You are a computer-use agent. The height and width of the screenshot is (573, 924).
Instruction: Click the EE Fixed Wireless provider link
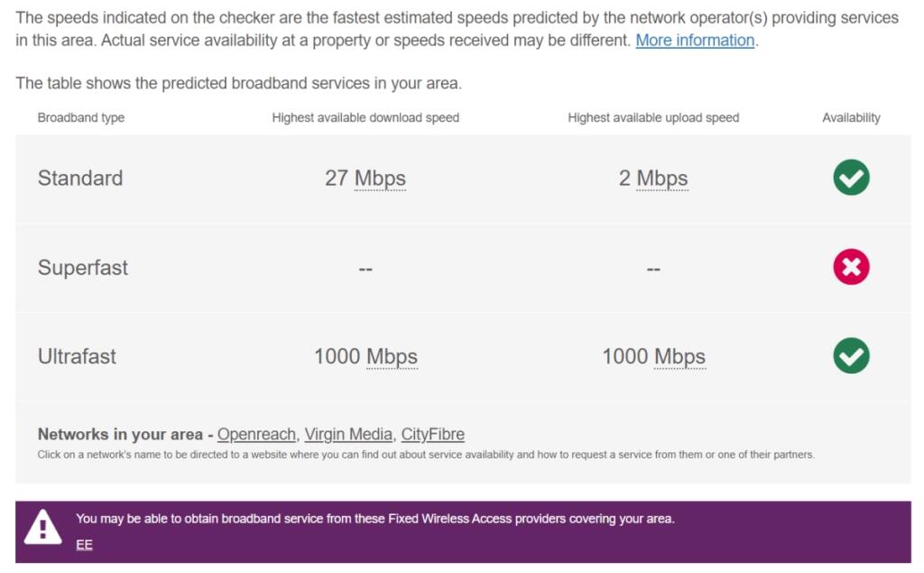[84, 544]
